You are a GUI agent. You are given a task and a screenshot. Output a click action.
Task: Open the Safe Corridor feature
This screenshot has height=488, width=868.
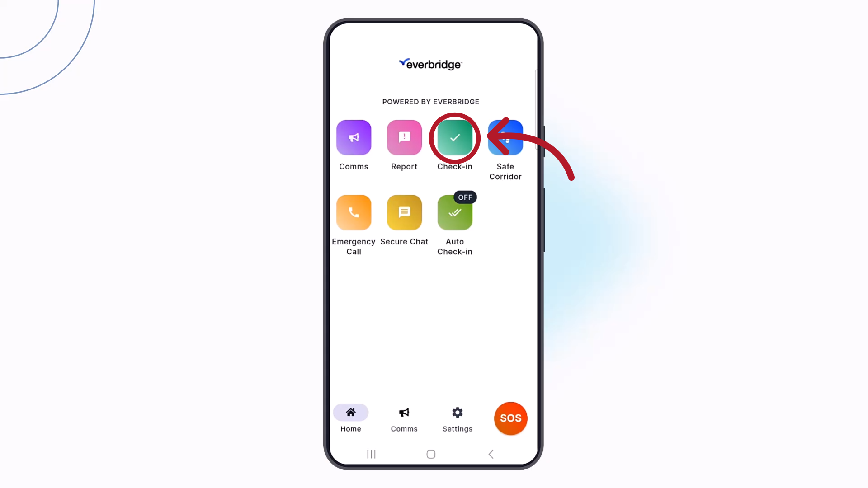tap(505, 137)
